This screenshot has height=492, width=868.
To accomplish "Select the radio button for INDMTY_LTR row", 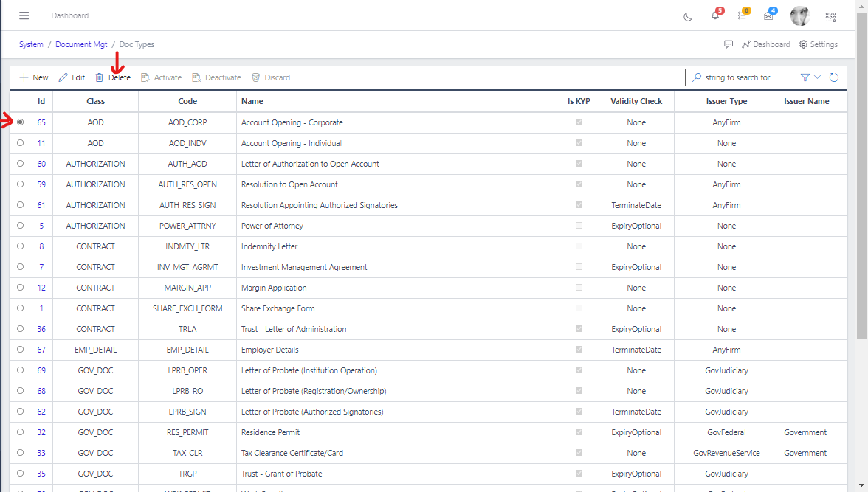I will 21,246.
